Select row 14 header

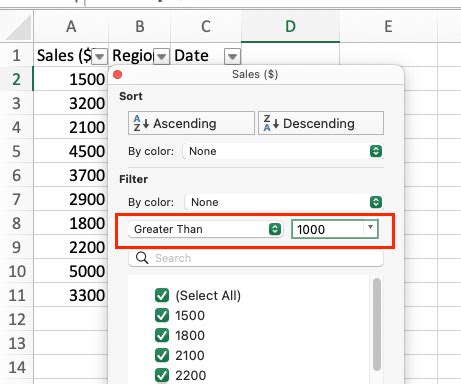tap(16, 367)
